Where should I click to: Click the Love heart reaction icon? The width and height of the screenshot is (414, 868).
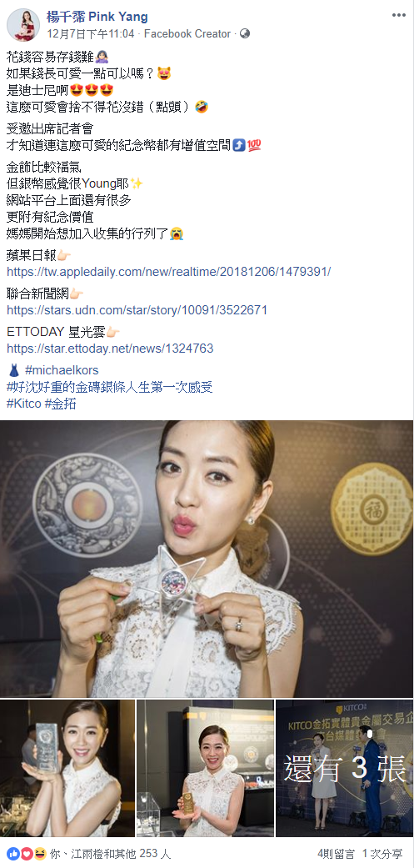coord(26,854)
